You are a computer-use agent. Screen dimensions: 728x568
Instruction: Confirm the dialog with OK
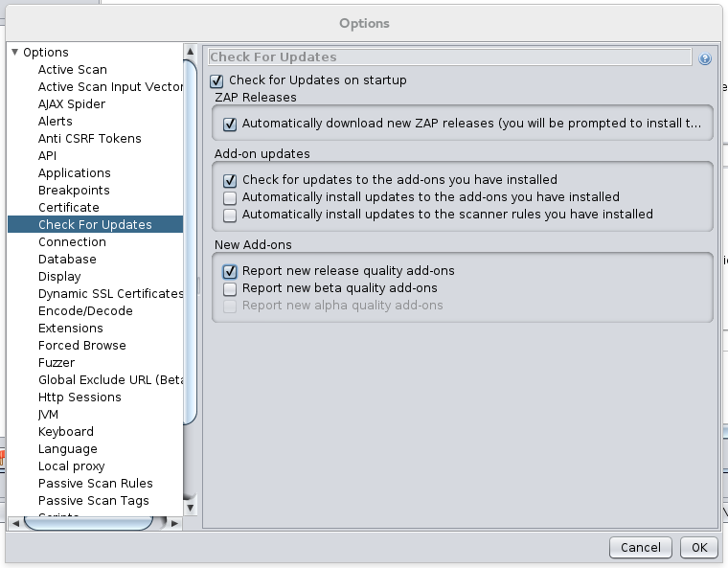coord(698,548)
